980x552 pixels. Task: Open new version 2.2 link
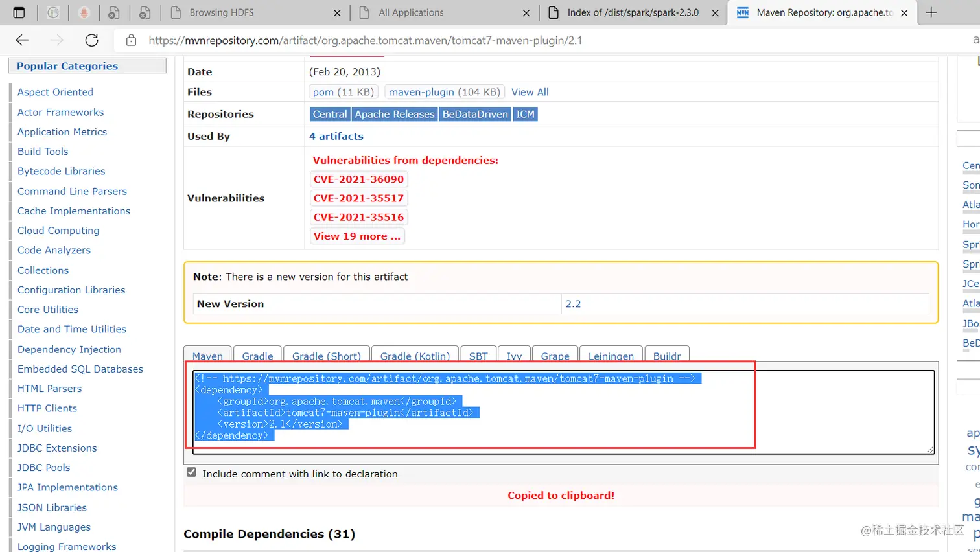pyautogui.click(x=573, y=304)
